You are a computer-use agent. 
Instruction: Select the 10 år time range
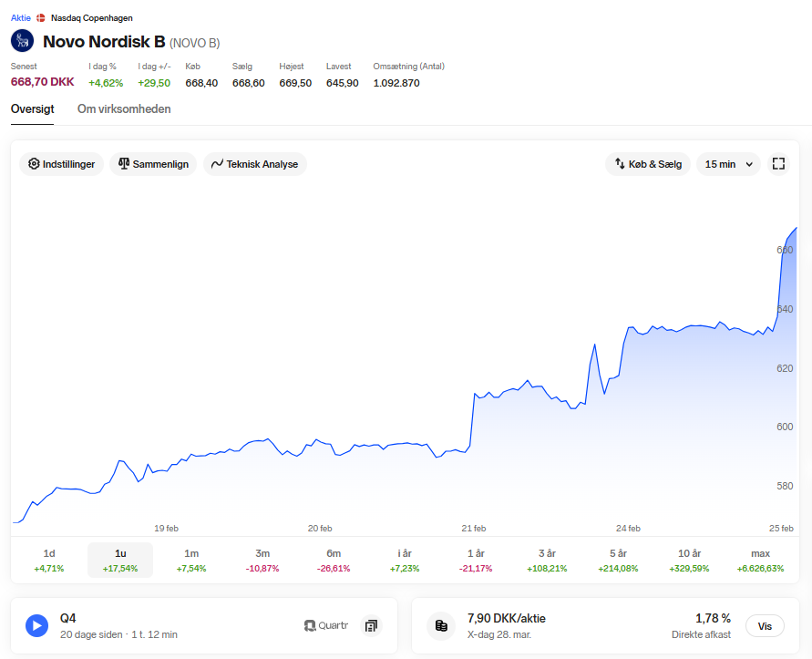coord(689,560)
